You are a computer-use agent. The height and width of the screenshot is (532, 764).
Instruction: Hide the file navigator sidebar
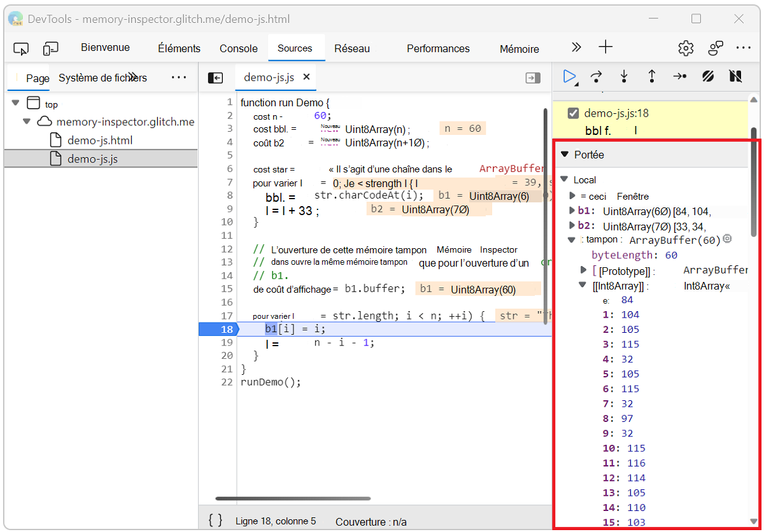(x=215, y=78)
